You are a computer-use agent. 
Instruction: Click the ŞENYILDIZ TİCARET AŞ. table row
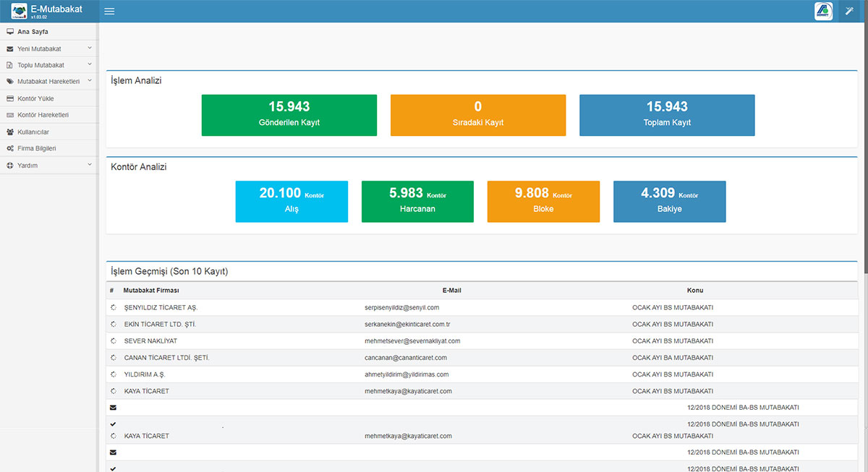[156, 307]
